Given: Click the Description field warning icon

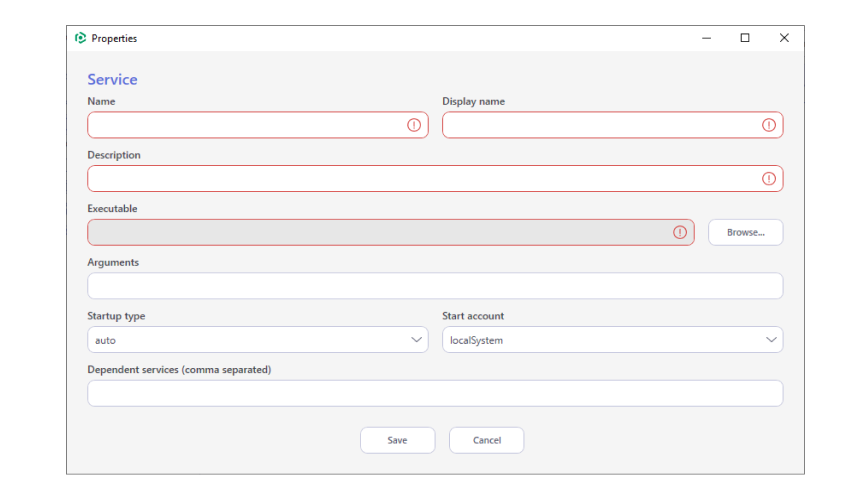Looking at the screenshot, I should (x=768, y=179).
